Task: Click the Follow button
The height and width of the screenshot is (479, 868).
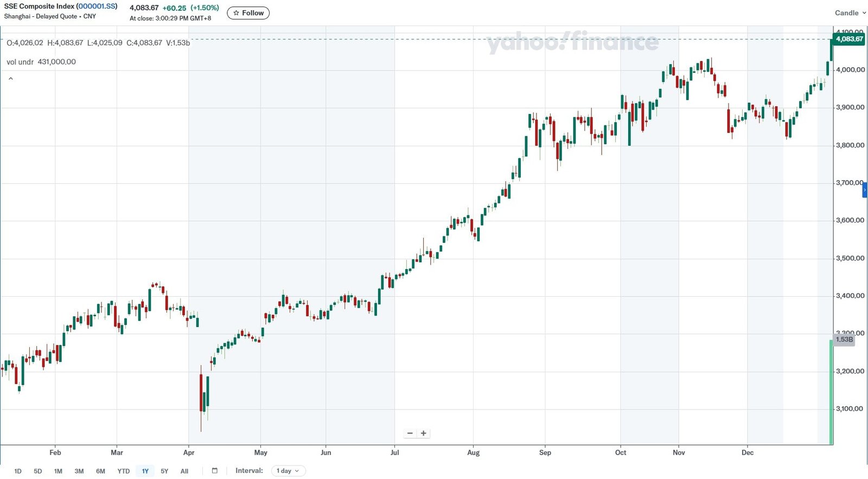Action: (248, 12)
